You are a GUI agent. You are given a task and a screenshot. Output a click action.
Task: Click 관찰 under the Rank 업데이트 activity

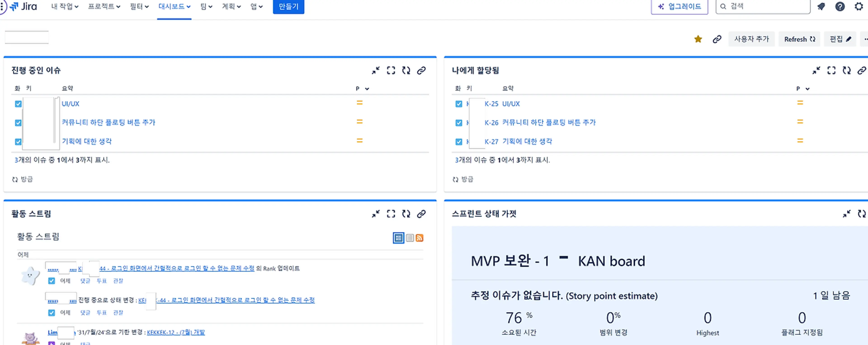tap(118, 281)
